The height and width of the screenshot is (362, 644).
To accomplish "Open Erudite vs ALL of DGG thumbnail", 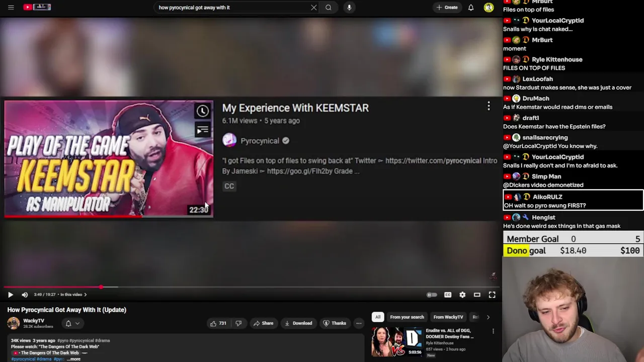I will 397,342.
